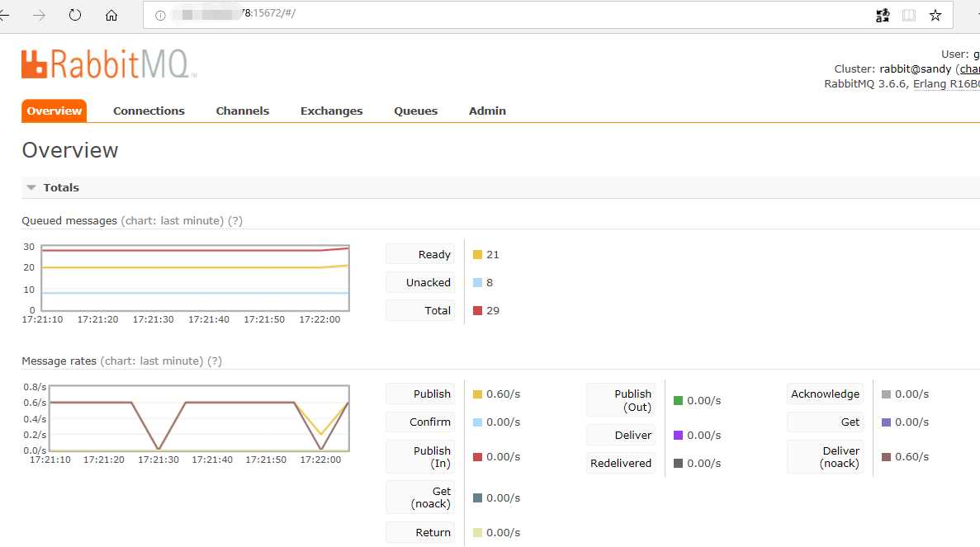Go to the browser home page icon
Viewport: 980px width, 547px height.
(x=111, y=15)
